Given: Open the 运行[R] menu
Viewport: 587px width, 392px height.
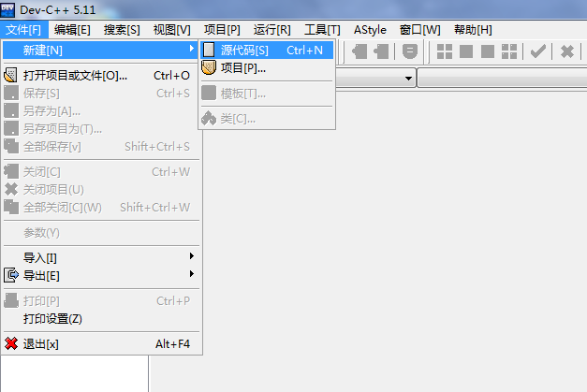Looking at the screenshot, I should tap(272, 30).
